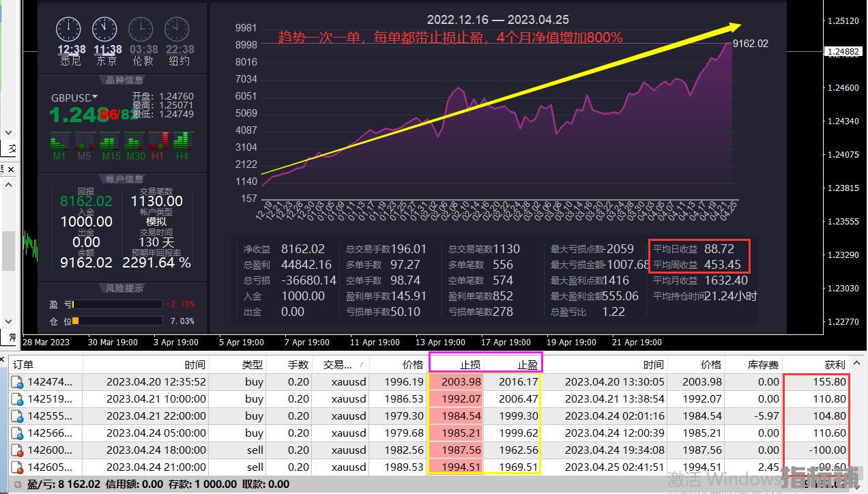The width and height of the screenshot is (868, 494).
Task: Click take profit value 1969.51
Action: pyautogui.click(x=519, y=467)
